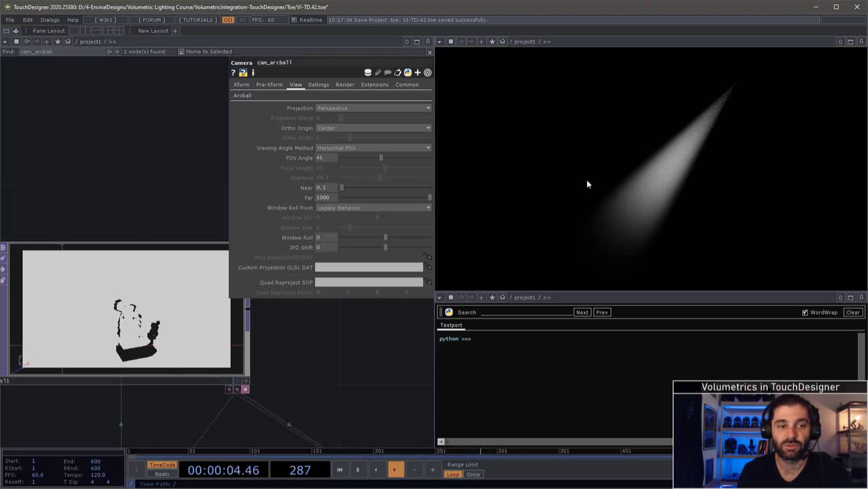Click the plus icon in Camera parameter header
868x489 pixels.
[418, 73]
